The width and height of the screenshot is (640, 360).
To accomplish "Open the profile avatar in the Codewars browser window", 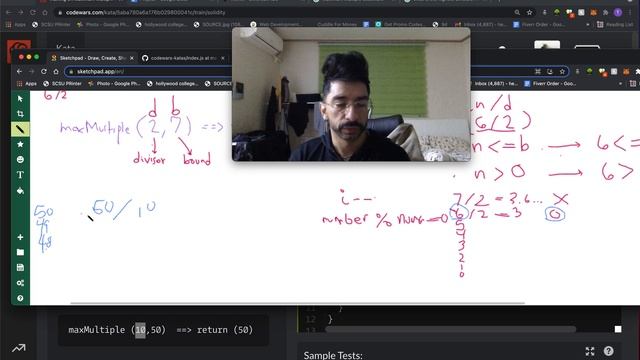I will (618, 13).
